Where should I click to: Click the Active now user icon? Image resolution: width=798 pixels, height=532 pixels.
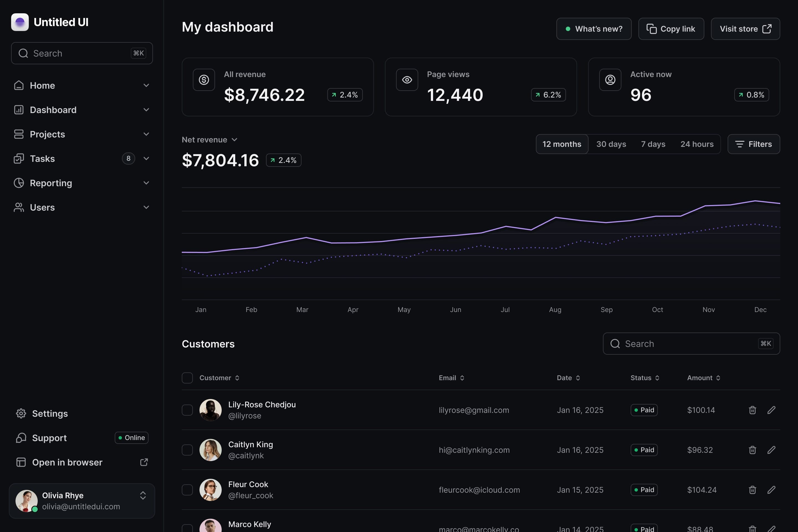click(610, 80)
